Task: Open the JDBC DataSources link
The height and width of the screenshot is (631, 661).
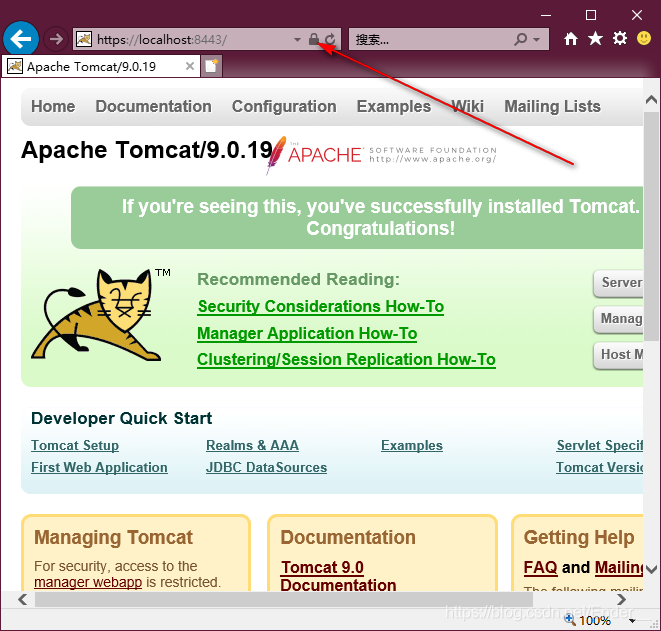Action: point(266,467)
